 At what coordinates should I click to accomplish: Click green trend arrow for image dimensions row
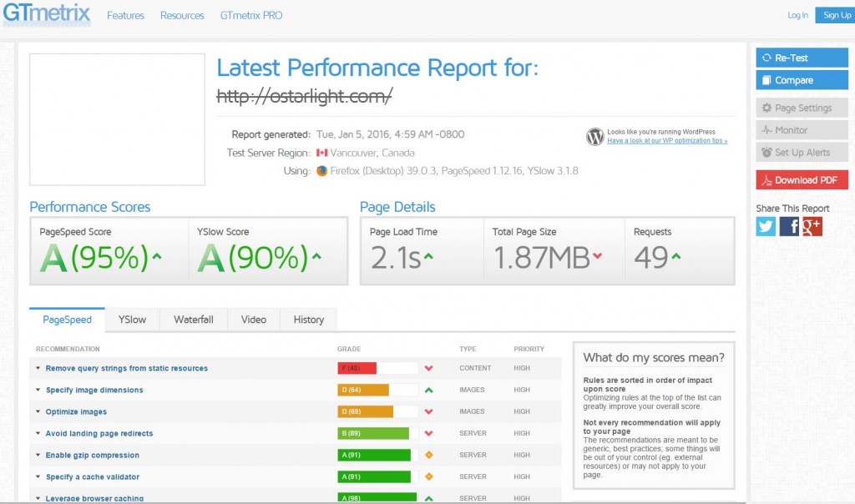(x=428, y=391)
